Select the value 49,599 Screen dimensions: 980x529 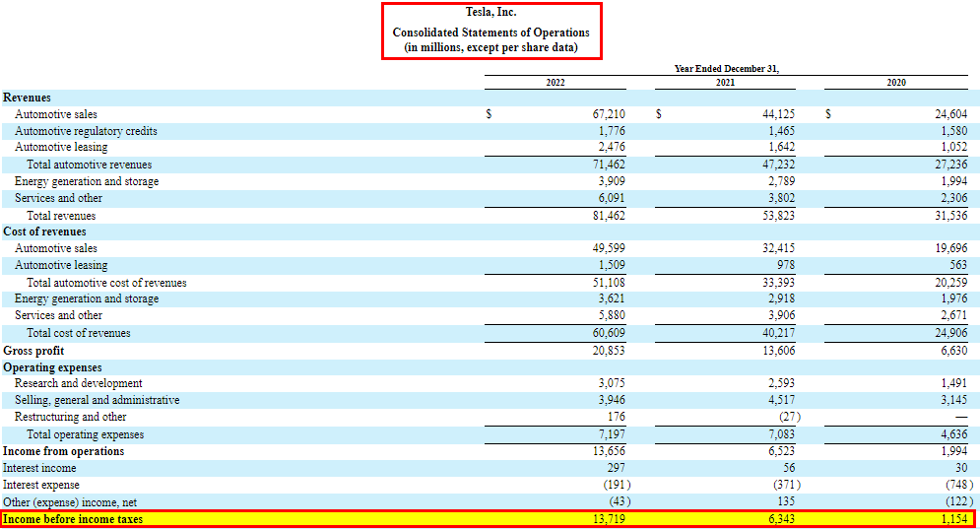click(609, 248)
